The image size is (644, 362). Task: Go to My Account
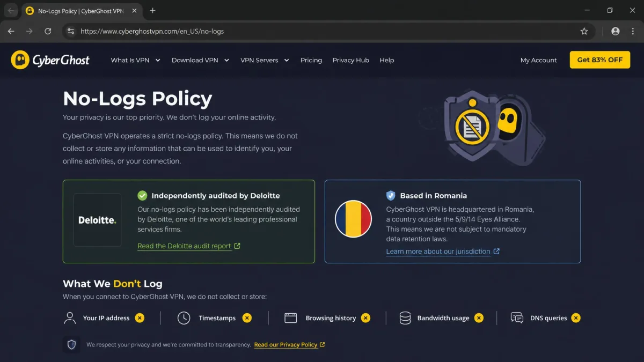539,60
